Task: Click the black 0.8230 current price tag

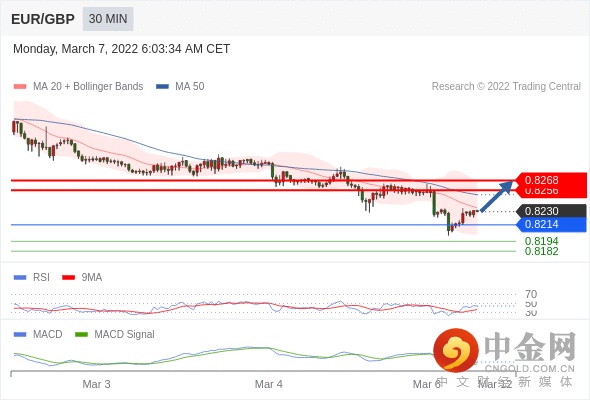Action: pyautogui.click(x=551, y=211)
